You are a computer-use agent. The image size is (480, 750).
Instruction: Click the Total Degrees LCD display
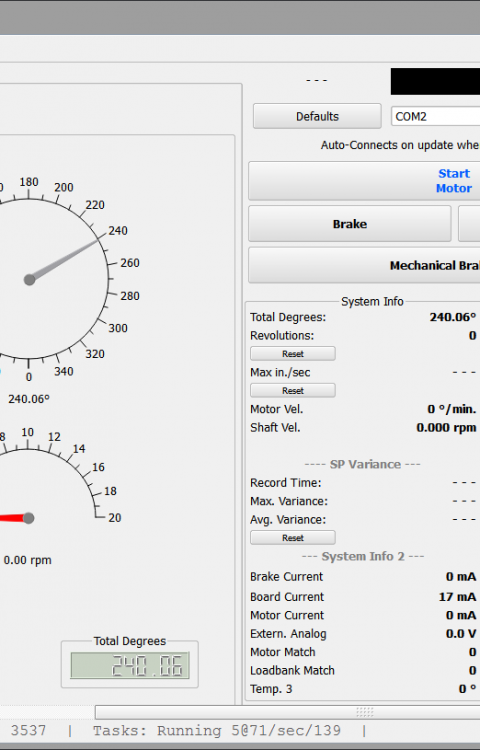(130, 665)
